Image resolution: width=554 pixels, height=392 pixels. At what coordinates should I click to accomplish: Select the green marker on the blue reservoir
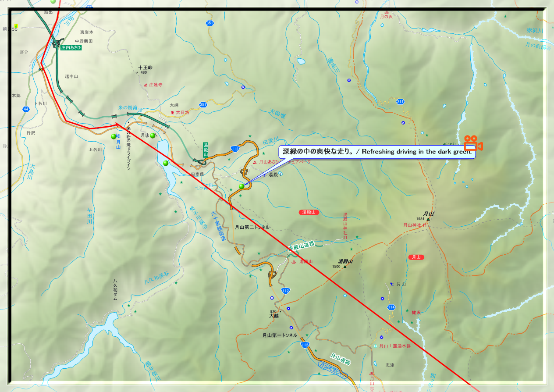point(166,163)
